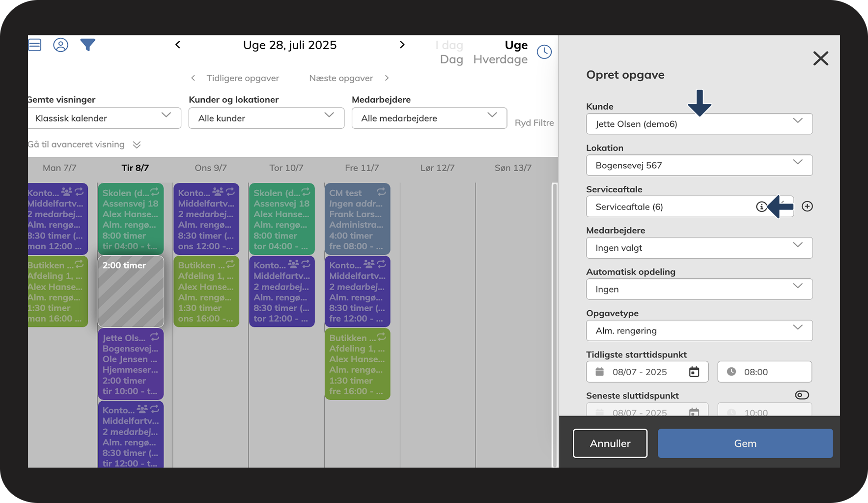Screen dimensions: 868x503
Task: Click the clock icon in 08:00 field
Action: tap(731, 372)
